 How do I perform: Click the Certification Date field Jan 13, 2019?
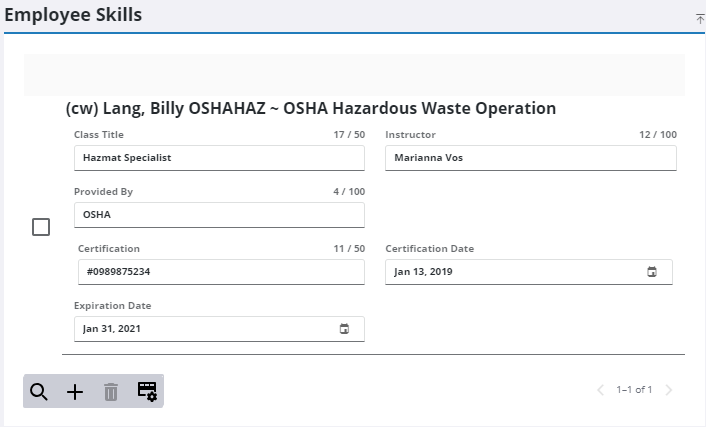[529, 272]
